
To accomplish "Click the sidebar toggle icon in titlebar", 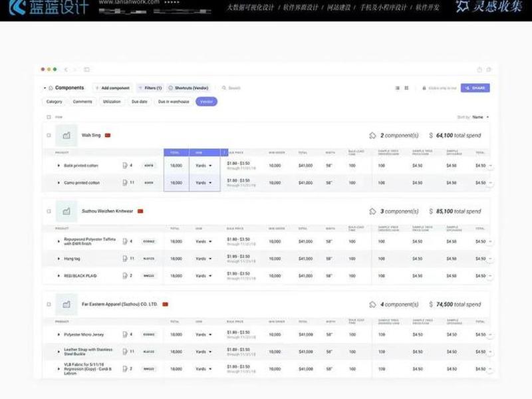I will 87,70.
